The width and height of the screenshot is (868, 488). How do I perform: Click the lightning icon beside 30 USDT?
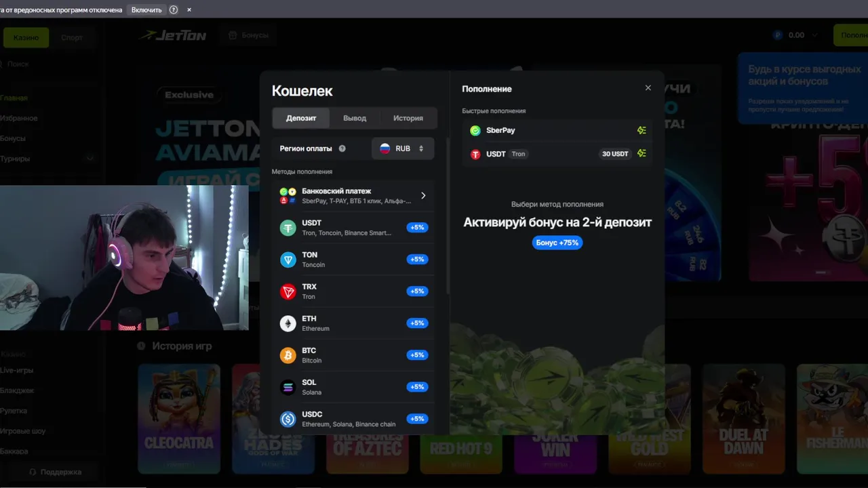642,154
